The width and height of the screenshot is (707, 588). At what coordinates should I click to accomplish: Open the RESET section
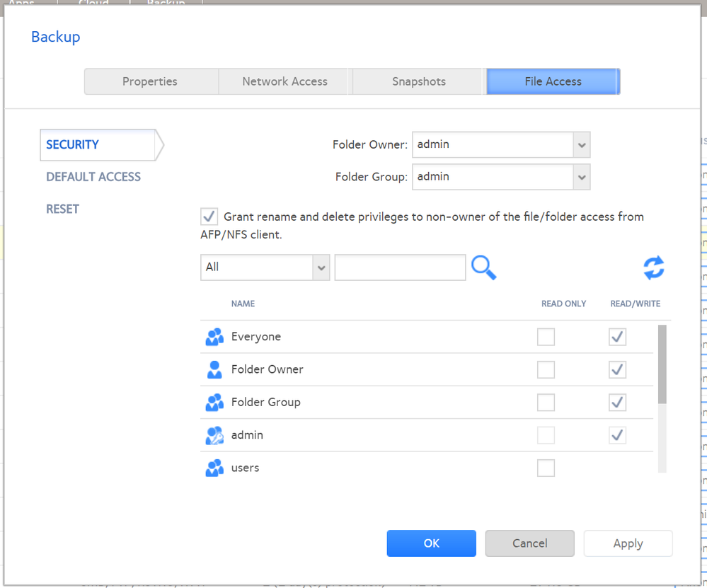coord(63,209)
